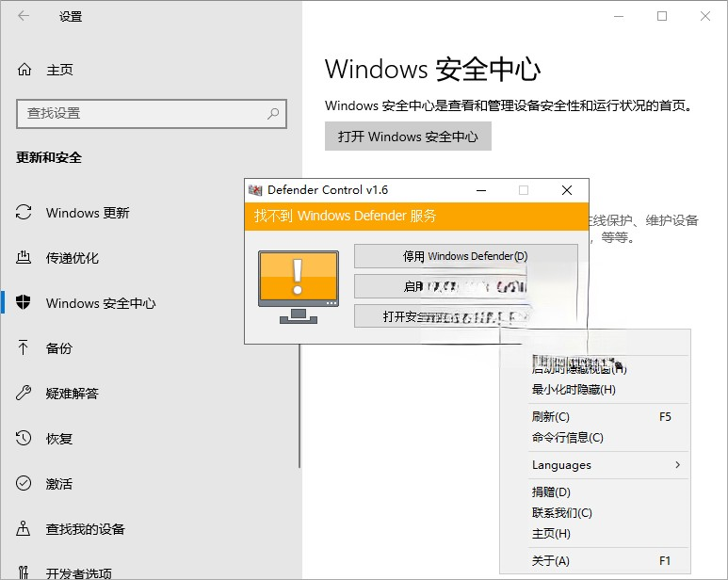Minimize the Defender Control window
This screenshot has height=580, width=728.
(x=481, y=190)
